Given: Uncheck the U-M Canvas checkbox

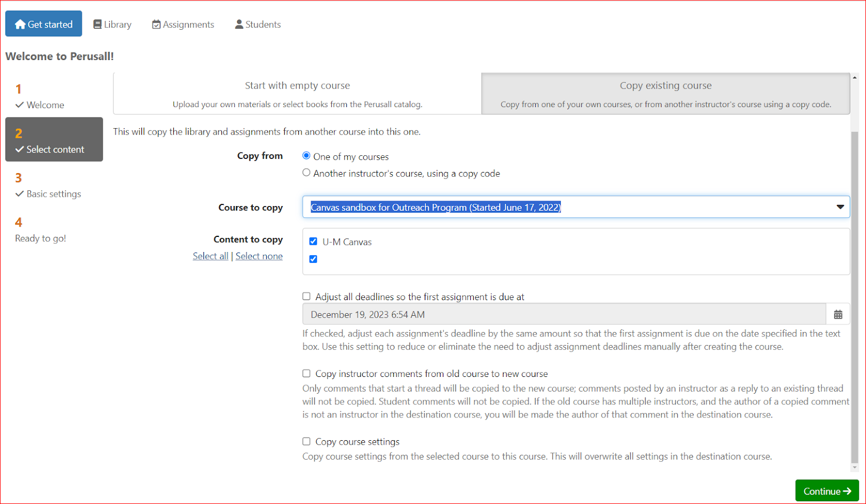Looking at the screenshot, I should click(313, 241).
